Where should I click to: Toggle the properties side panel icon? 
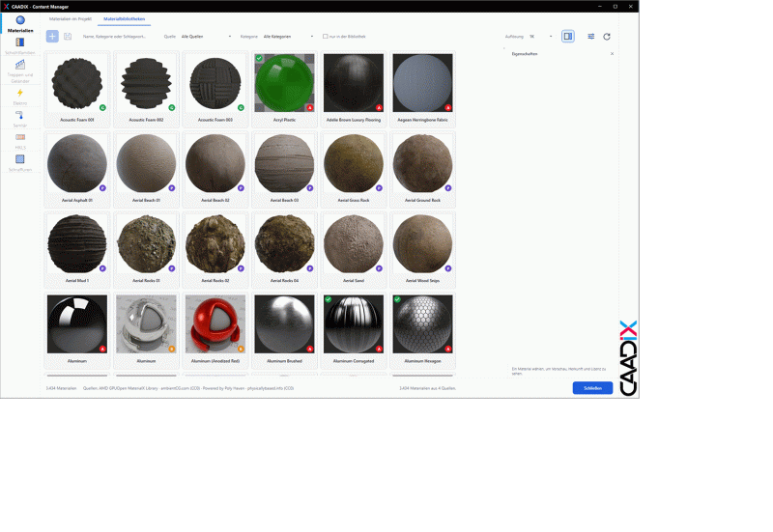tap(568, 36)
